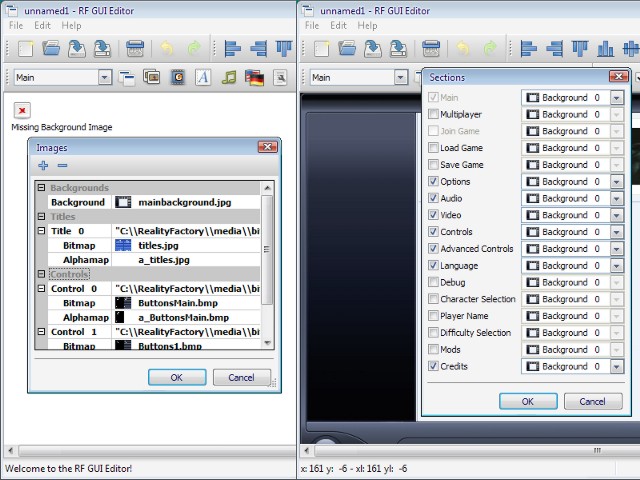This screenshot has height=480, width=640.
Task: Close the Sections dialog
Action: [x=619, y=76]
